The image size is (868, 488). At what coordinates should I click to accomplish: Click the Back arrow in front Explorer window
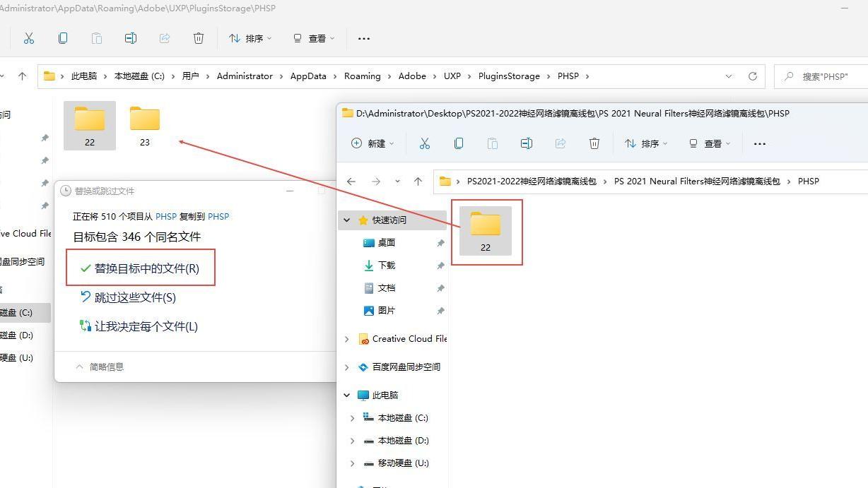(351, 181)
